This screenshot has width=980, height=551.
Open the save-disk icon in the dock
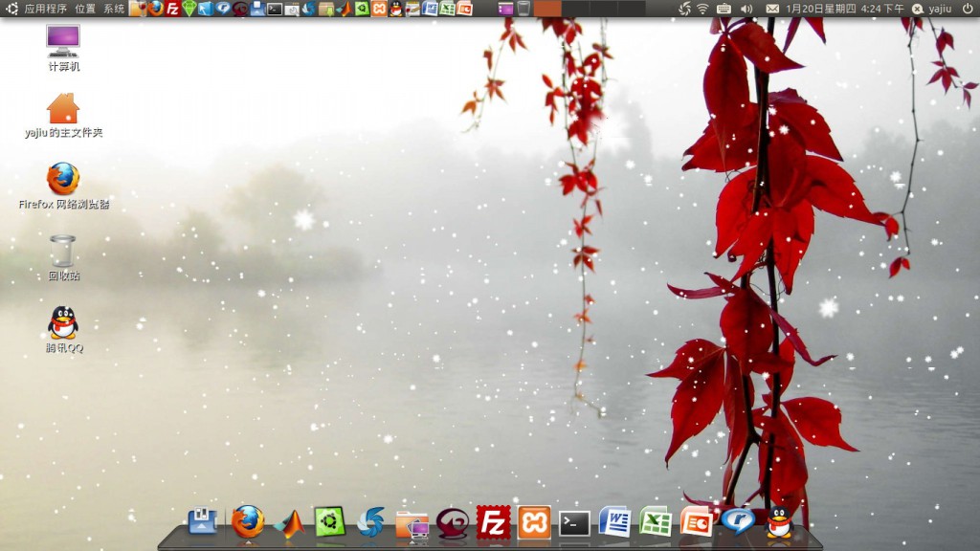pyautogui.click(x=202, y=521)
